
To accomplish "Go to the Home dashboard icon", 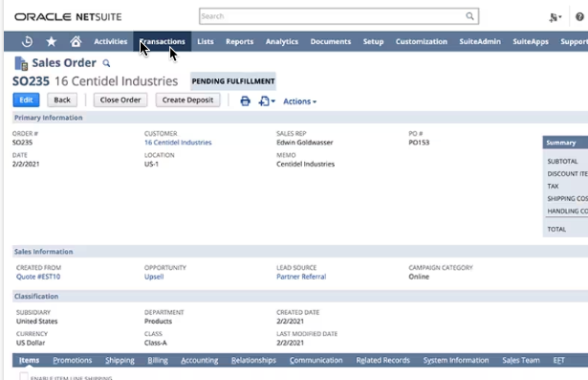I will point(76,41).
